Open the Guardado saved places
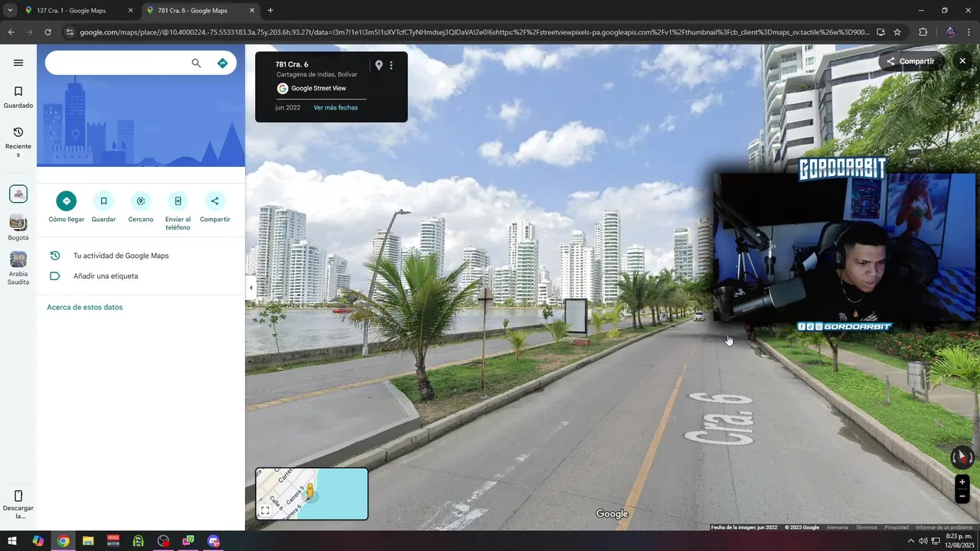This screenshot has width=980, height=551. (x=18, y=96)
